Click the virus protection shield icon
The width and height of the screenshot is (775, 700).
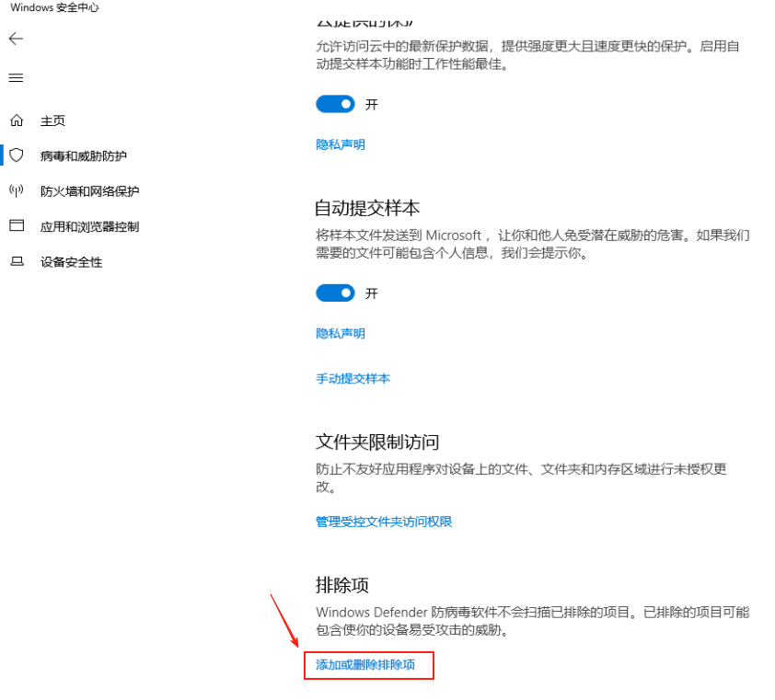coord(16,155)
